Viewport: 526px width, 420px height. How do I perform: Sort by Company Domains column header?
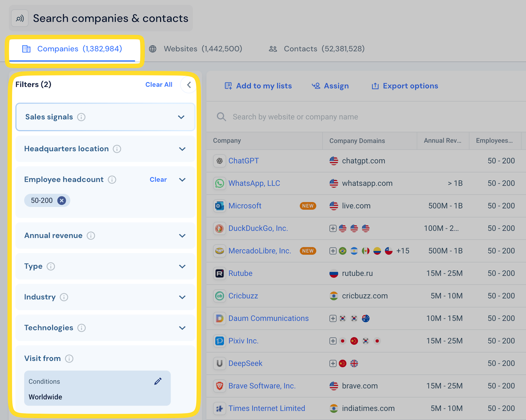[357, 141]
